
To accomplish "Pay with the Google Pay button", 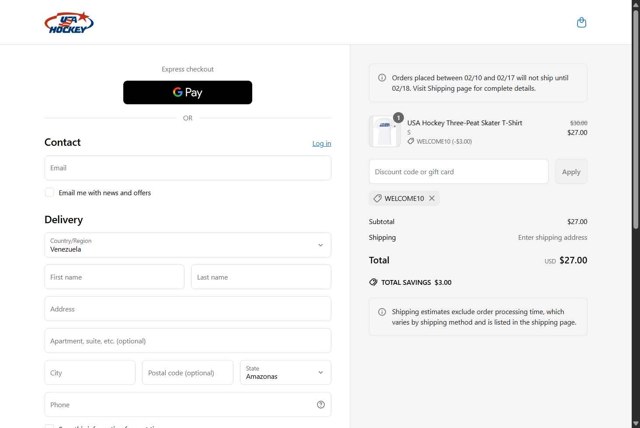I will coord(188,92).
